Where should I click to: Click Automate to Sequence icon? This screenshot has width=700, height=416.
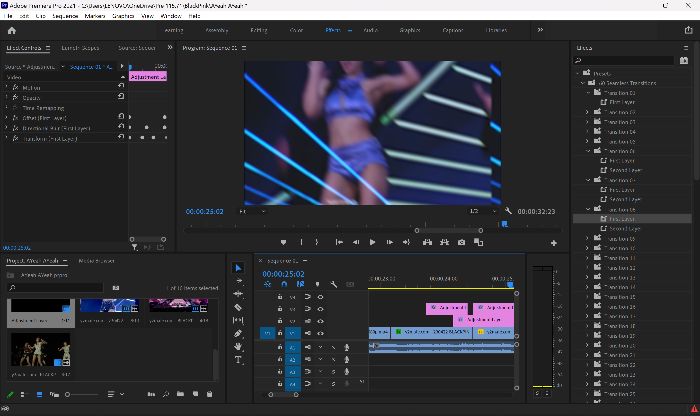(151, 394)
